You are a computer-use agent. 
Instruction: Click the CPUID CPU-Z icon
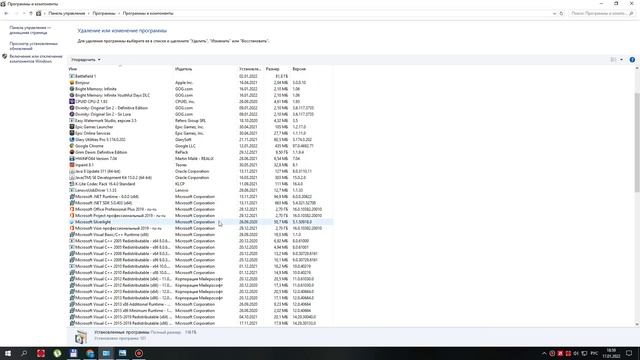(x=72, y=101)
